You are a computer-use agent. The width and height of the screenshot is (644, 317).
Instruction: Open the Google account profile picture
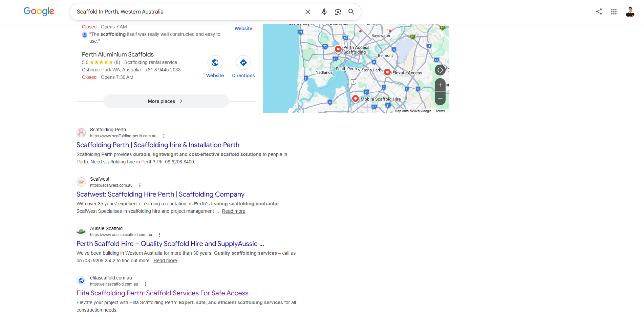coord(630,12)
